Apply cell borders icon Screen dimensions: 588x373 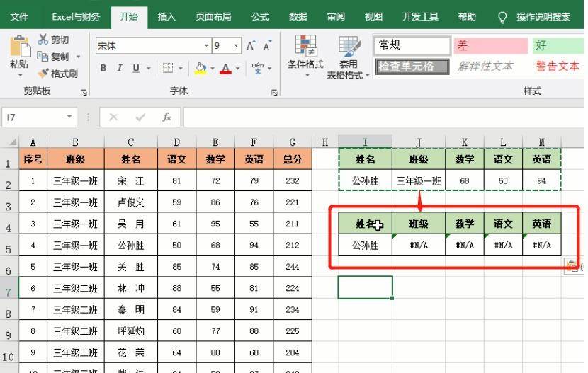(168, 68)
